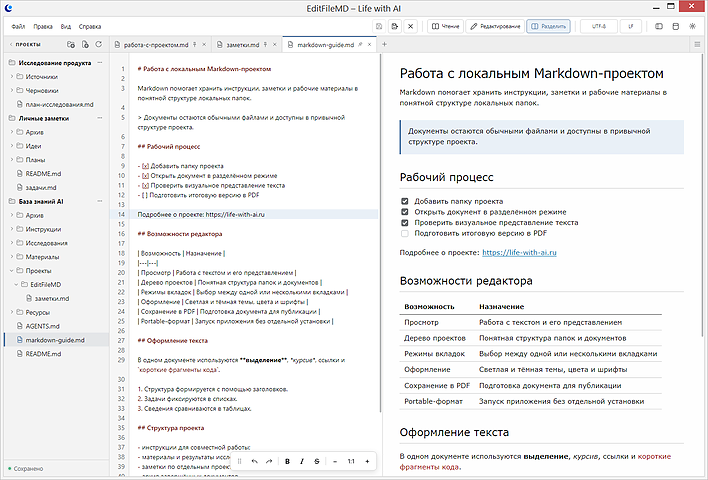Click the pin icon on работа-с-проектом.md tab
Image resolution: width=708 pixels, height=480 pixels.
click(195, 44)
